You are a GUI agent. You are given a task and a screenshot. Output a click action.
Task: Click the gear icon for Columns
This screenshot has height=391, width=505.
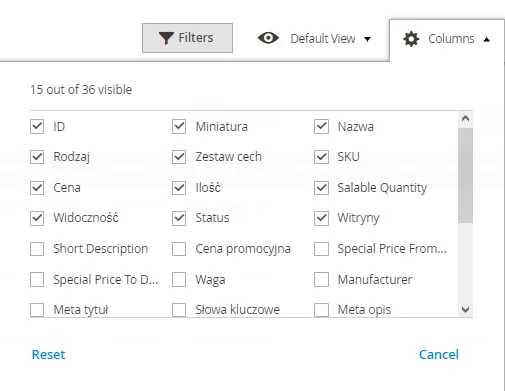pos(411,39)
